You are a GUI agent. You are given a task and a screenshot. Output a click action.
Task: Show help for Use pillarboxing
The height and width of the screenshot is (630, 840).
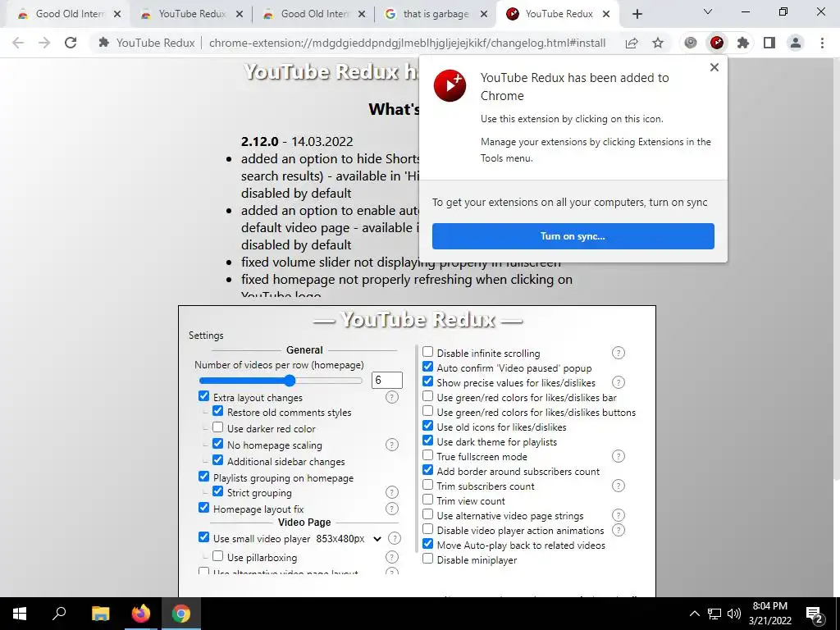392,557
